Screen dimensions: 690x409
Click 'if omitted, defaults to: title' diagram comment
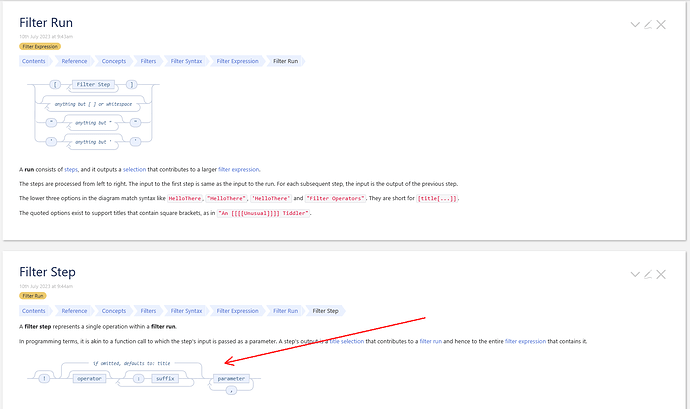132,364
